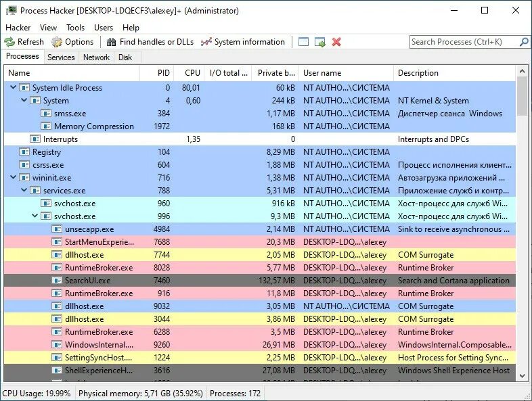Collapse the wininit.exe tree node

(14, 177)
